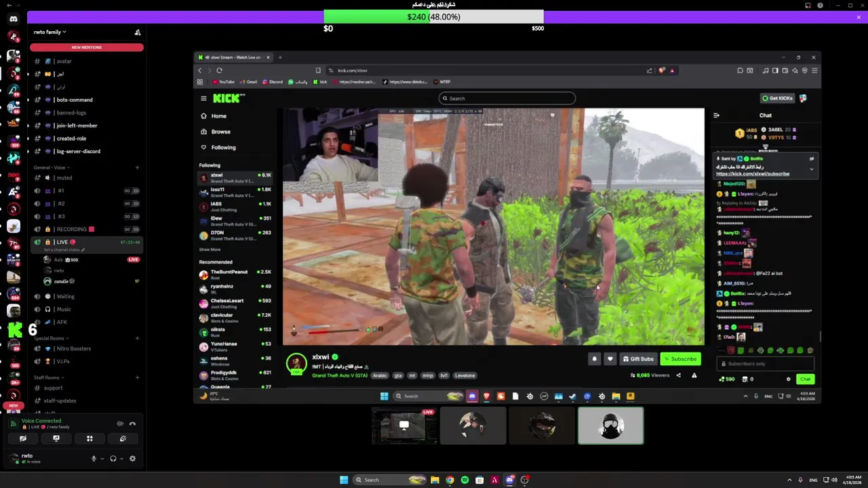Open new tab in streamed browser
Viewport: 868px width, 488px height.
[280, 58]
